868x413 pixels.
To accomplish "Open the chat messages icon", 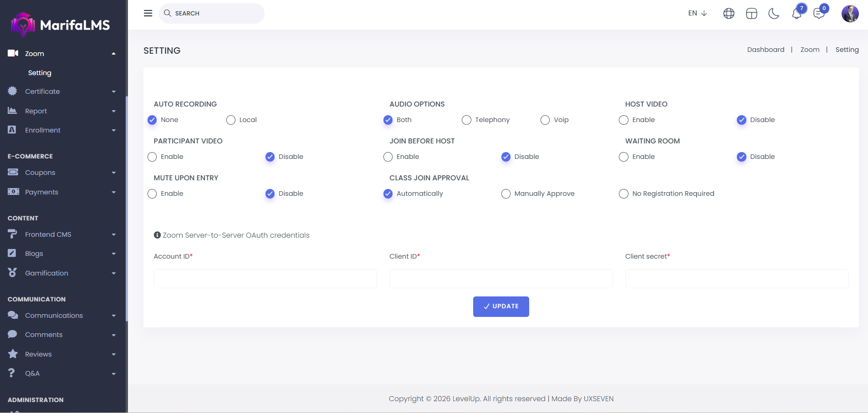I will pyautogui.click(x=819, y=14).
